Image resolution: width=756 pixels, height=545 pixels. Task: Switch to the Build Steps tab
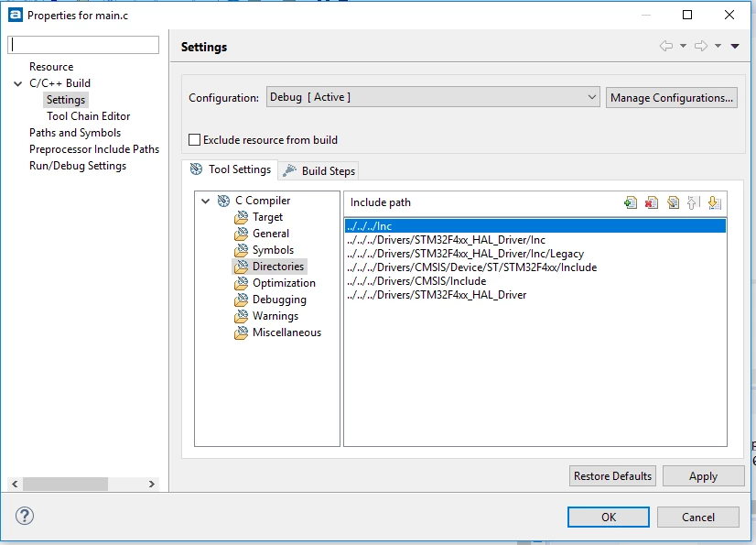319,171
